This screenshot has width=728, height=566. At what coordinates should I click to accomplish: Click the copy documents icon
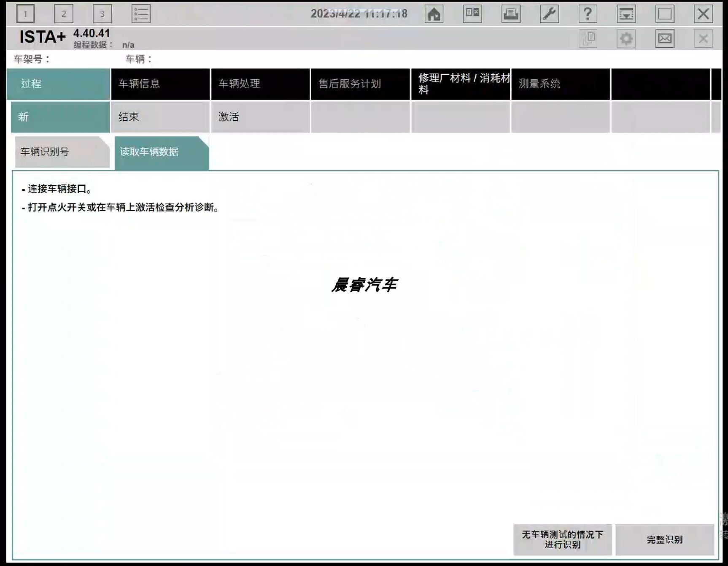point(588,39)
